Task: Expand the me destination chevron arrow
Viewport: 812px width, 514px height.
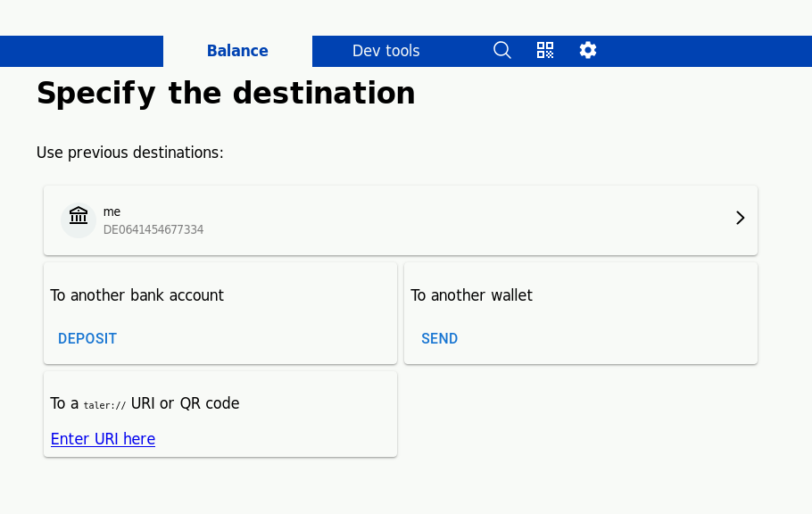Action: 740,218
